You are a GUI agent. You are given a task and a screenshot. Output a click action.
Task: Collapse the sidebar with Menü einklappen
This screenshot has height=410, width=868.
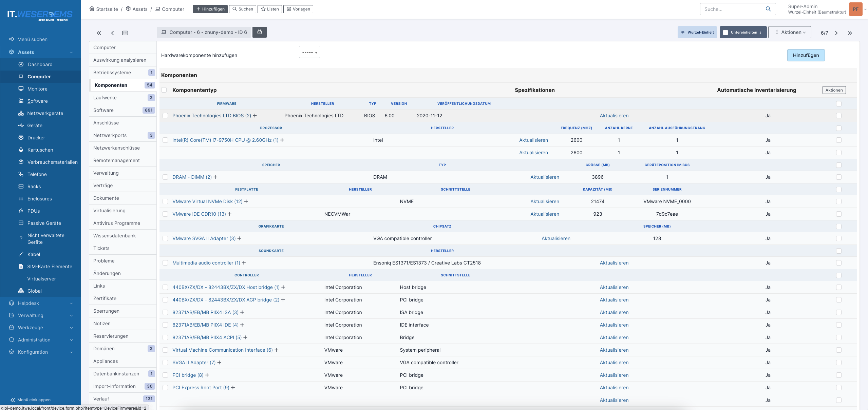pyautogui.click(x=31, y=400)
